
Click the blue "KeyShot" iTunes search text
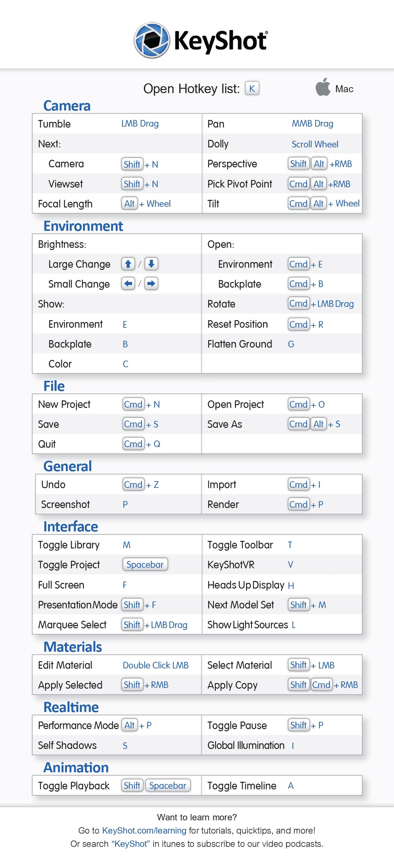click(x=131, y=844)
